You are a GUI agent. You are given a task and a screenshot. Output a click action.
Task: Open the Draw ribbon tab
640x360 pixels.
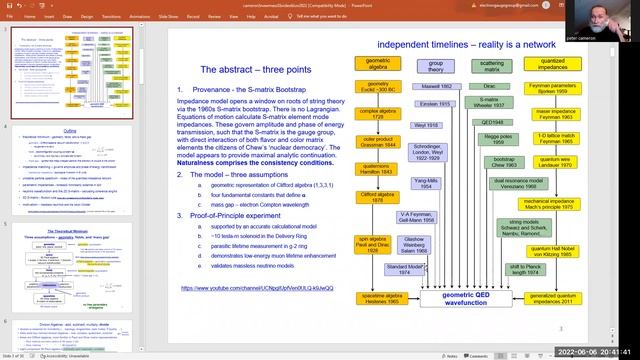click(x=67, y=17)
